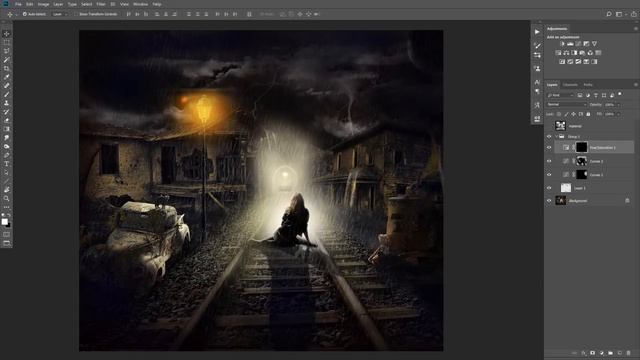The width and height of the screenshot is (640, 360).
Task: Select the Lasso tool
Action: coord(7,51)
